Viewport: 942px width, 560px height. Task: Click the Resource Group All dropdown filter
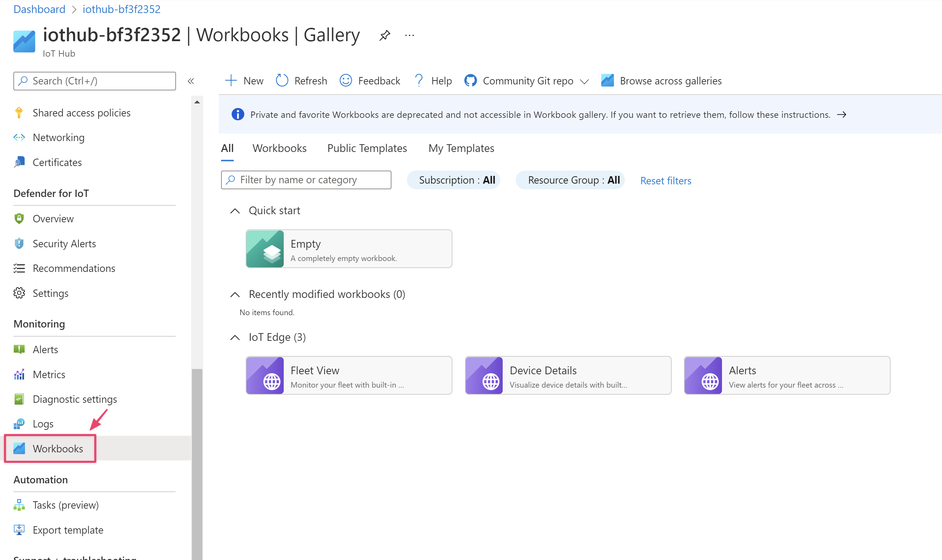coord(572,180)
